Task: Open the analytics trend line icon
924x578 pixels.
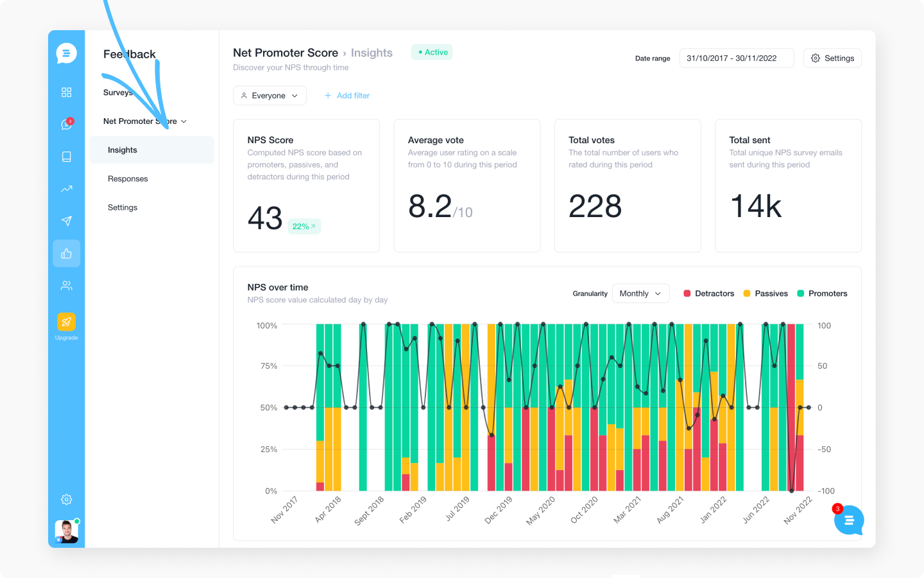Action: pyautogui.click(x=66, y=189)
